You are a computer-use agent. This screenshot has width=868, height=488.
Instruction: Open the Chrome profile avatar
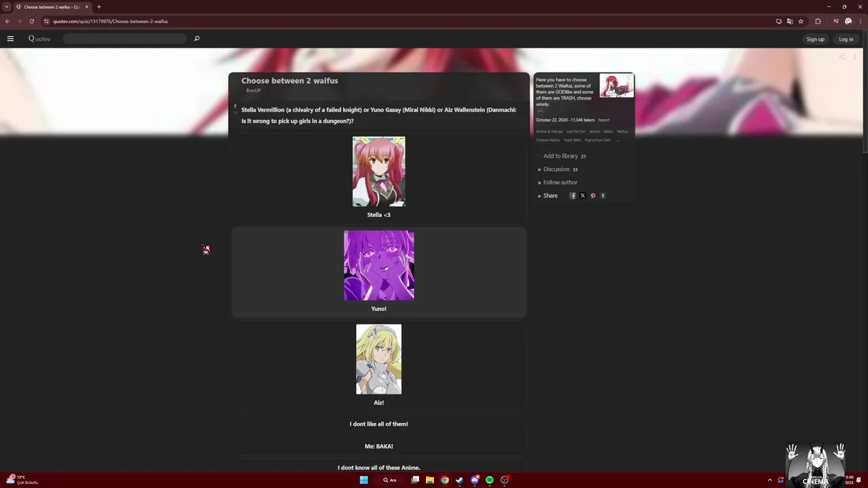click(848, 21)
